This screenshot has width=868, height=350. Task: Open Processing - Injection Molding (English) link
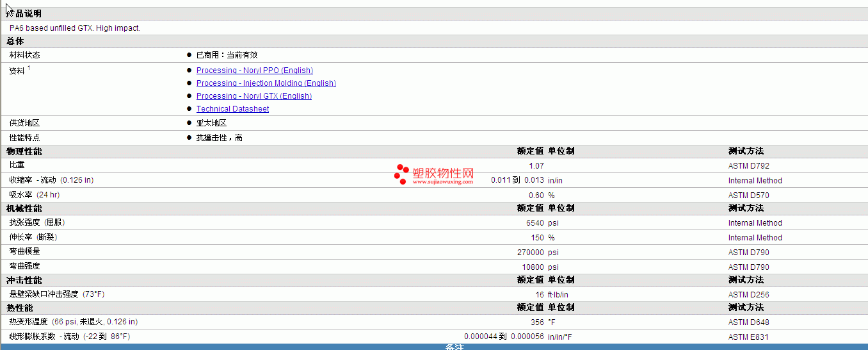(266, 83)
